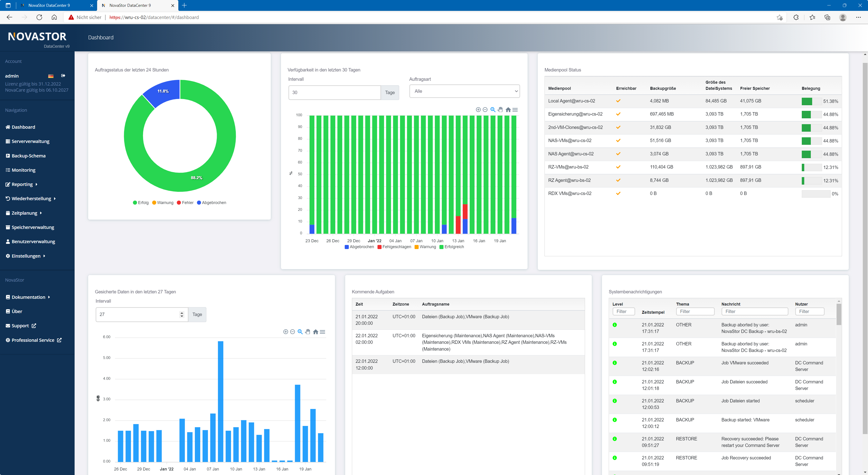Open hamburger menu of the saved-data chart
868x475 pixels.
pyautogui.click(x=323, y=332)
